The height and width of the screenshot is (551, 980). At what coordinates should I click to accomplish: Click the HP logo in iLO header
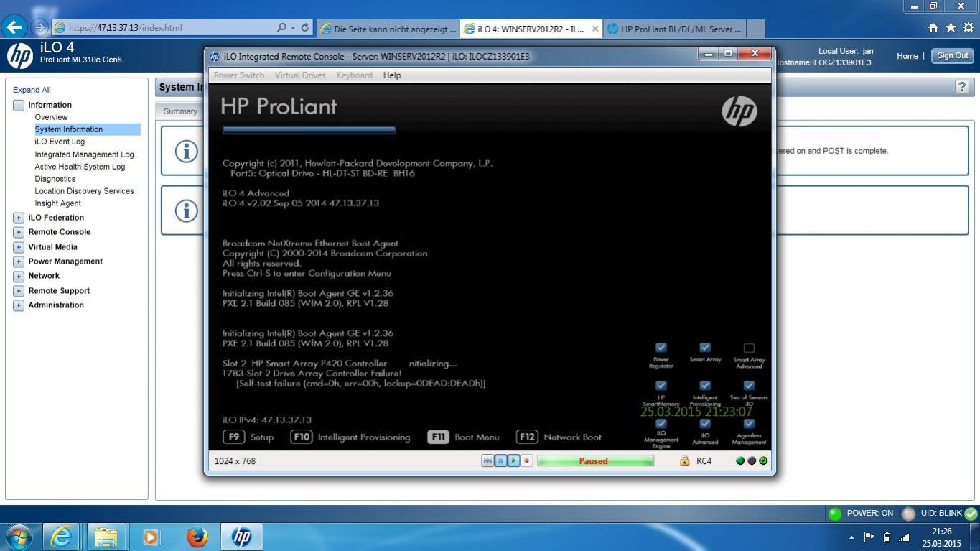pyautogui.click(x=19, y=55)
